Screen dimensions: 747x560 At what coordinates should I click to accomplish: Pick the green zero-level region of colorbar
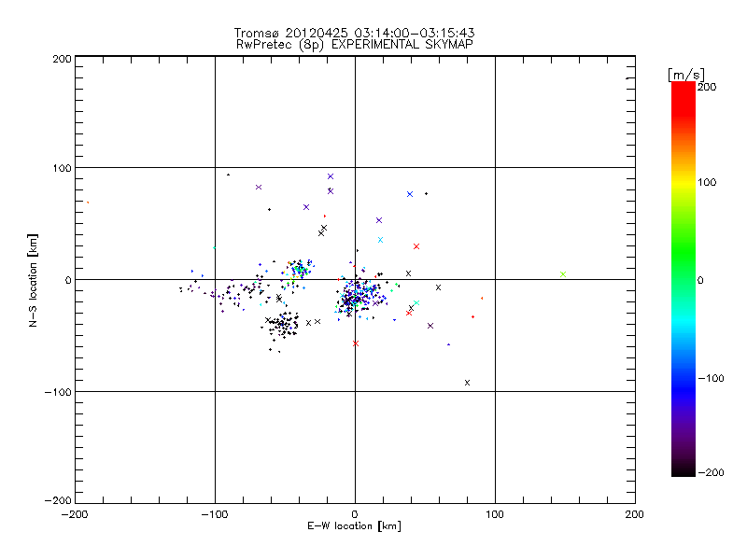(684, 279)
